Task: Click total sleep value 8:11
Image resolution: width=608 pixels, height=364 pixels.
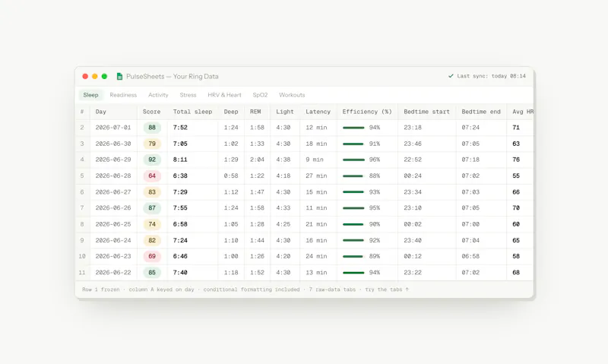Action: coord(180,160)
